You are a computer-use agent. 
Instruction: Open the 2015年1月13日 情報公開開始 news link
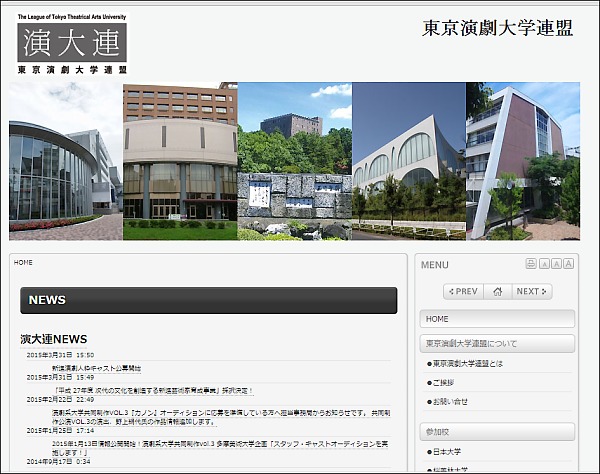tap(220, 448)
